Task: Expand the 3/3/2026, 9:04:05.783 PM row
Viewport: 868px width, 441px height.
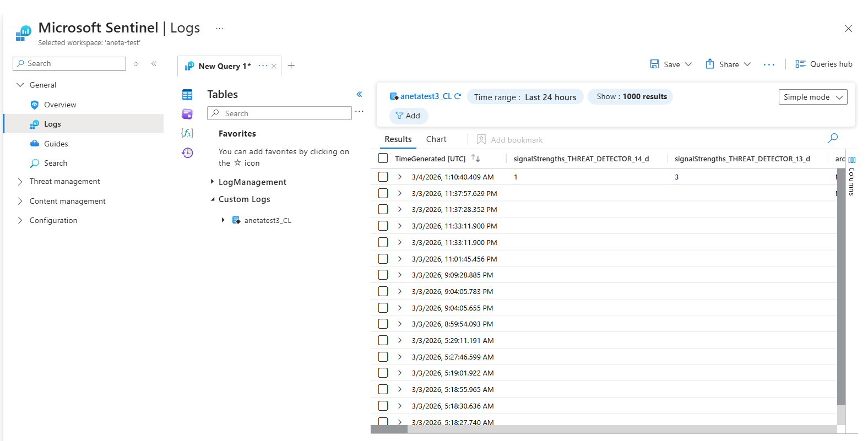Action: tap(400, 291)
